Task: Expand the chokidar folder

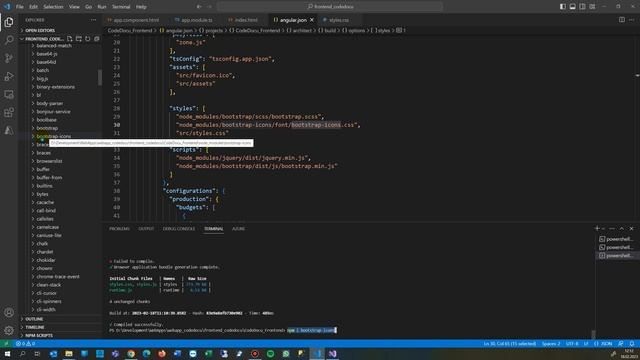Action: click(46, 260)
